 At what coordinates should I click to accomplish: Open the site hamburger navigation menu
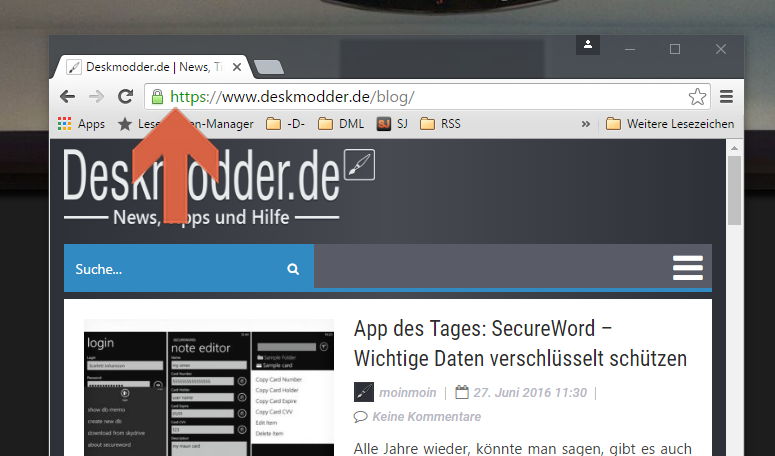click(688, 268)
